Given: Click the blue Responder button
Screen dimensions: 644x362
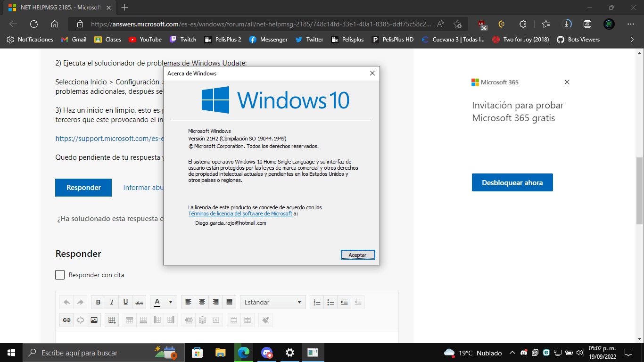Looking at the screenshot, I should (83, 188).
